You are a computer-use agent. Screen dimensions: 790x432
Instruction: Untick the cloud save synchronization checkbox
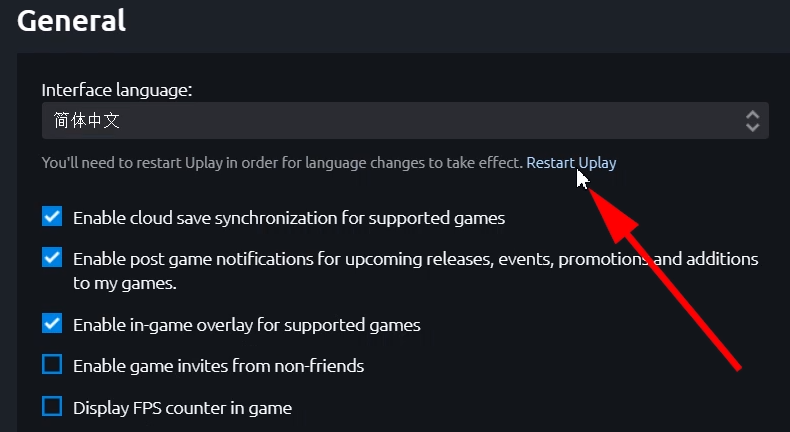pyautogui.click(x=52, y=216)
